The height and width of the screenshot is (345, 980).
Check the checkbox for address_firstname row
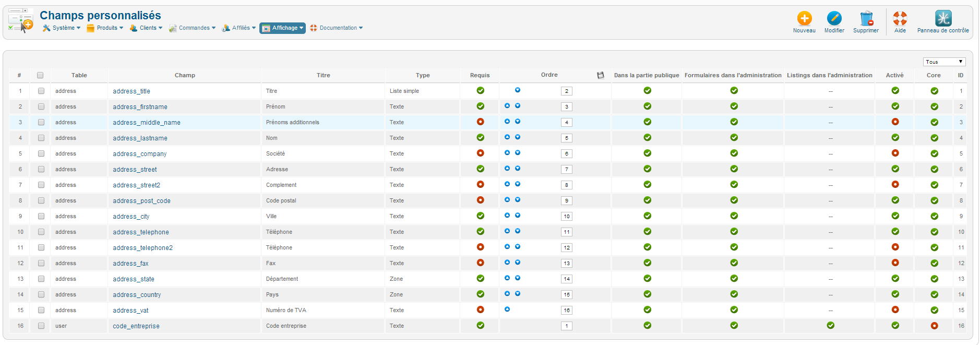point(41,106)
